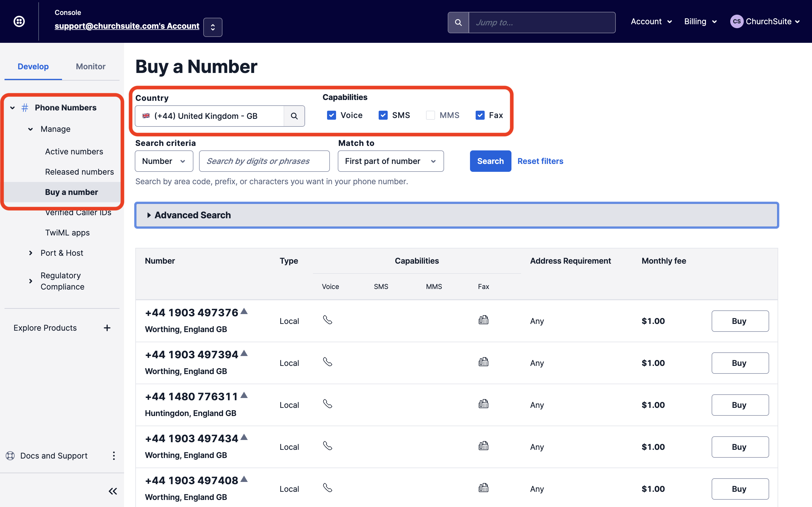Viewport: 812px width, 507px height.
Task: Enable the MMS capability checkbox
Action: point(430,115)
